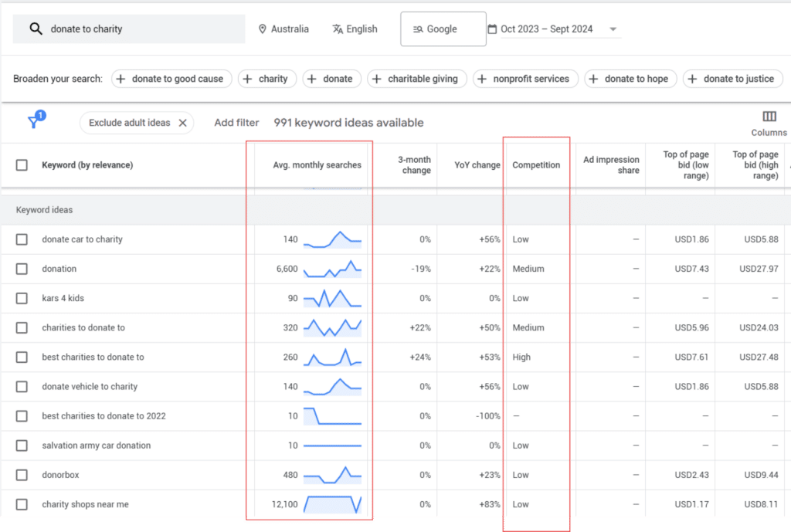Screen dimensions: 791x532
Task: Tick checkbox for donorbox keyword
Action: 22,475
